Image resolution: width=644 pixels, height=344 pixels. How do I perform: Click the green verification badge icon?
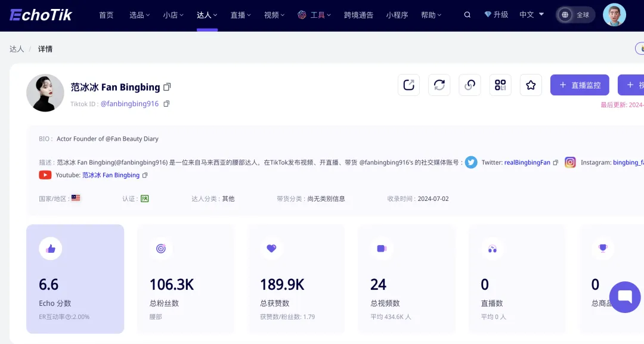[144, 199]
